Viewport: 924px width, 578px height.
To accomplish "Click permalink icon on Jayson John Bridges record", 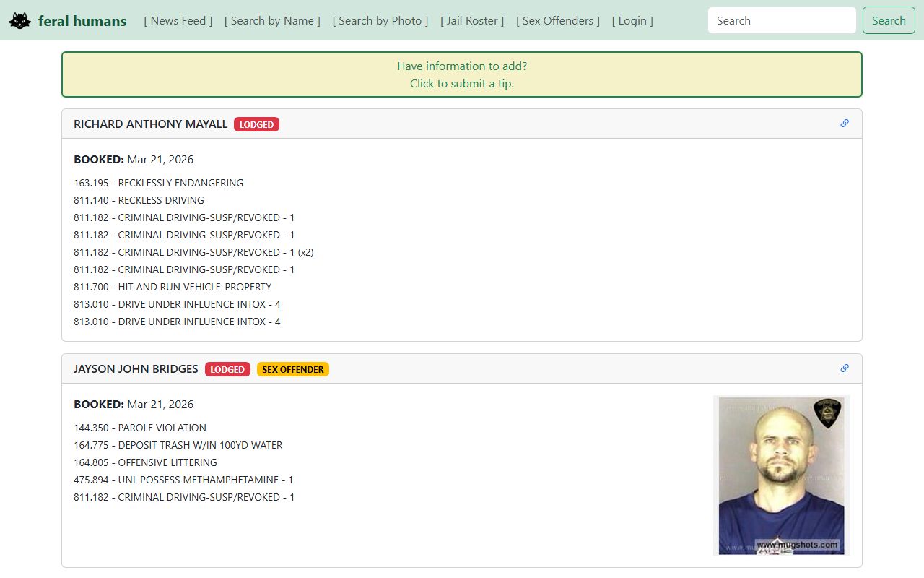I will pos(845,368).
